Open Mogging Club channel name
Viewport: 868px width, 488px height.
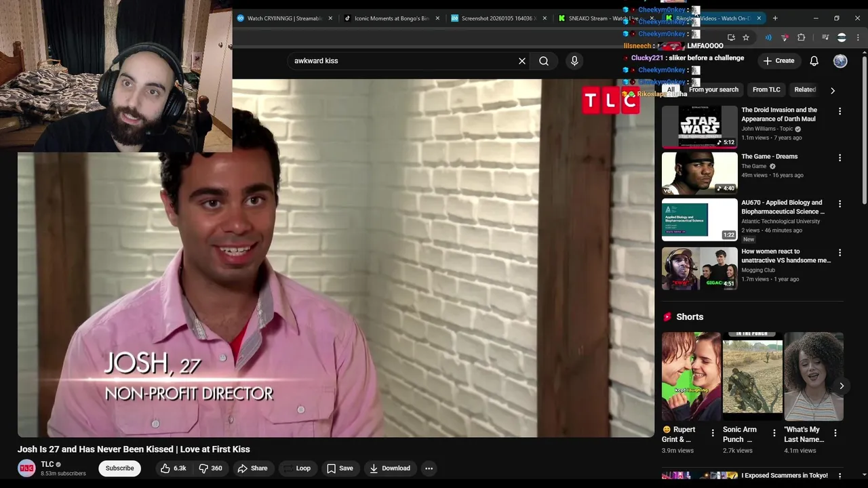tap(758, 270)
